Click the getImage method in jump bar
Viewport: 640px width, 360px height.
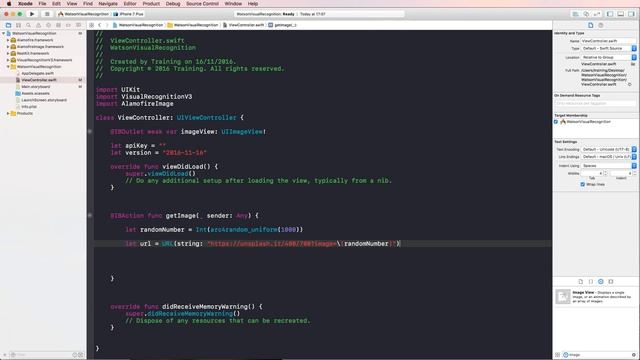coord(282,25)
